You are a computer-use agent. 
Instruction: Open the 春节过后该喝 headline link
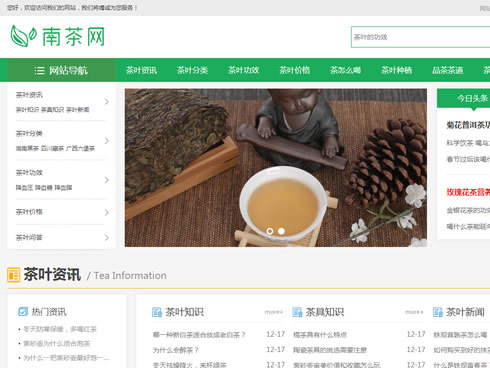click(468, 159)
